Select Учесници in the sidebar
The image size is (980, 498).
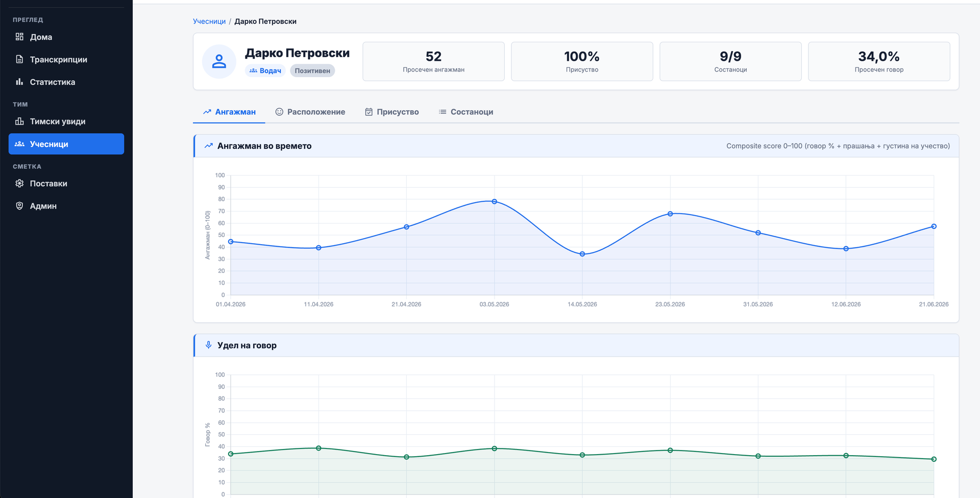(x=66, y=144)
